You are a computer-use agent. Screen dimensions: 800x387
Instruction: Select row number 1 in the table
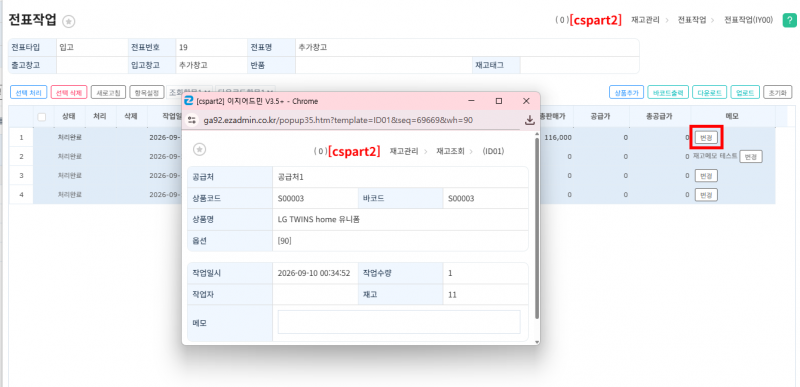(x=21, y=137)
